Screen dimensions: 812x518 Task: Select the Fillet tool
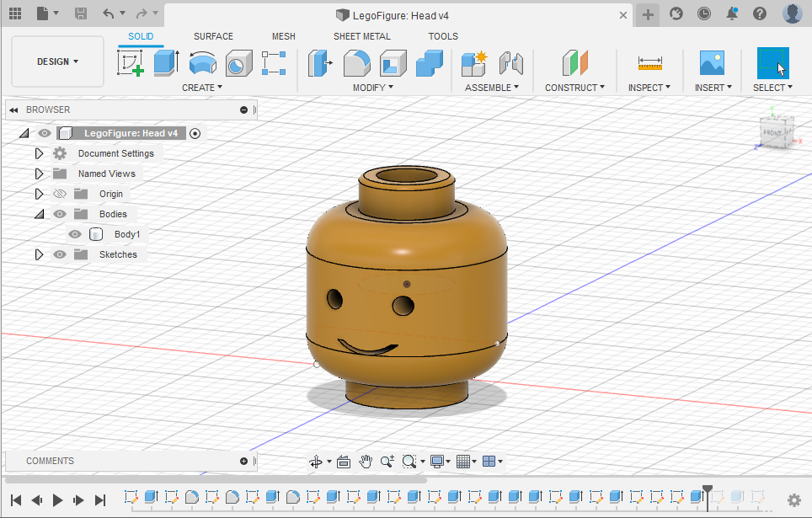click(357, 63)
